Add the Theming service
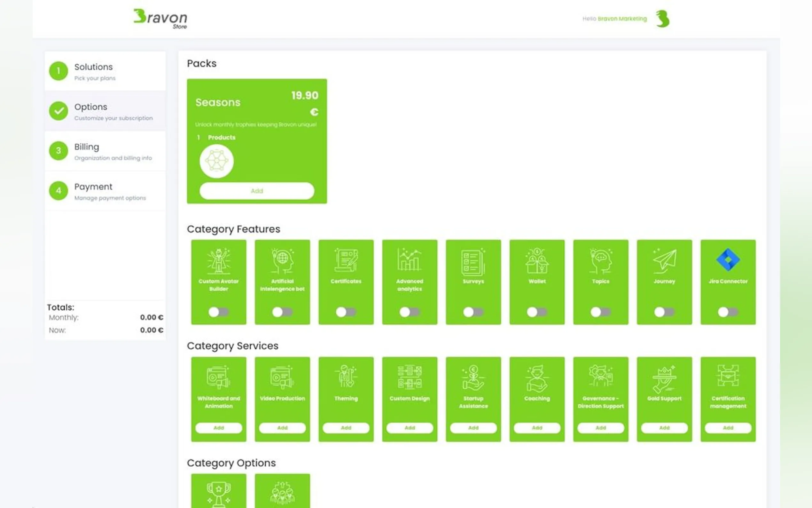 tap(346, 428)
